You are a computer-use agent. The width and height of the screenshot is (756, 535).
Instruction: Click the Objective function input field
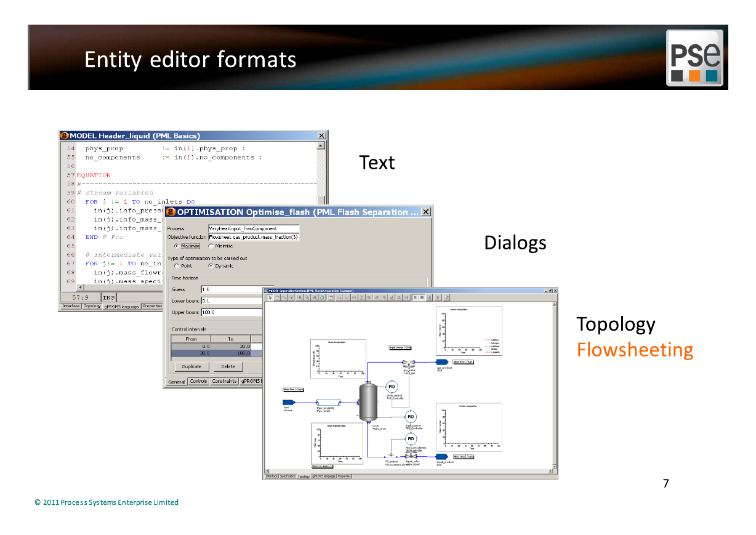pyautogui.click(x=254, y=237)
